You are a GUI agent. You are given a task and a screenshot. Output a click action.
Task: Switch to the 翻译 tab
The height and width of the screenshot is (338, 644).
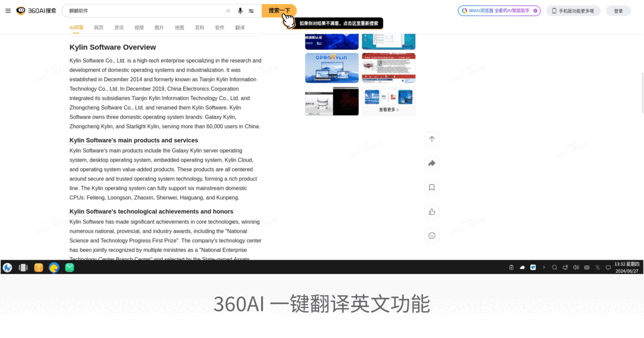coord(240,28)
